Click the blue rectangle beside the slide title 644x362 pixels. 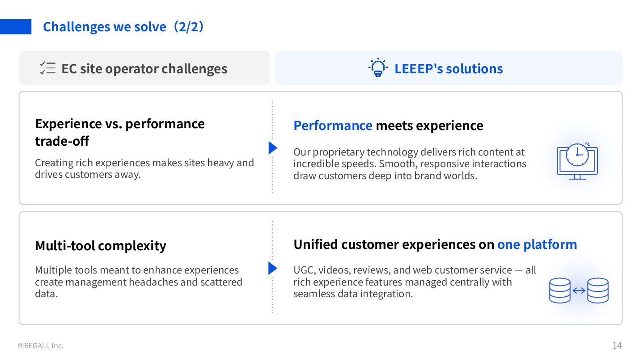(16, 27)
